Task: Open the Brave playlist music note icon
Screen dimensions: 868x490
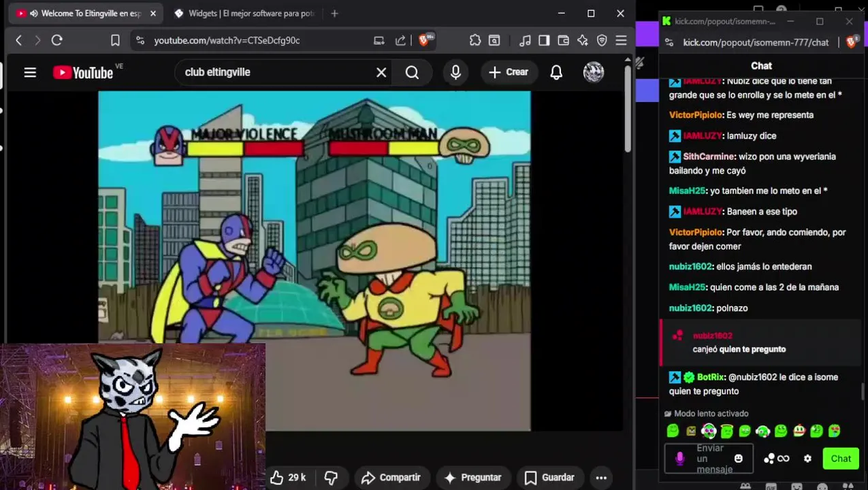Action: coord(525,41)
